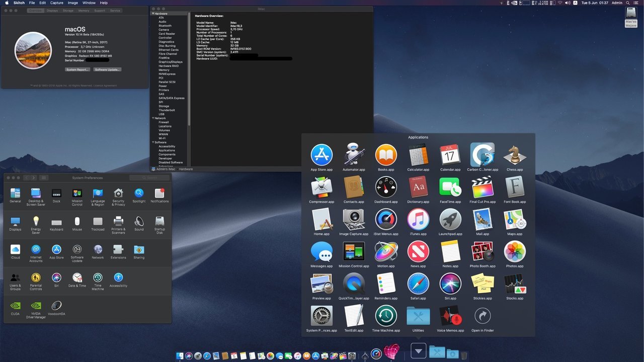Select Thunderbolt in System Information sidebar
The width and height of the screenshot is (644, 362).
(x=167, y=110)
